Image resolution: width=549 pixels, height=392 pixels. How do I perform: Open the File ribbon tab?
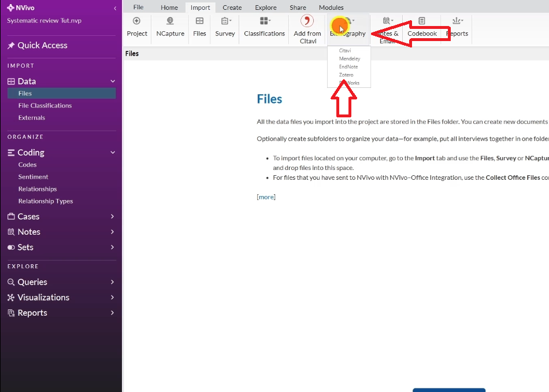(x=138, y=8)
